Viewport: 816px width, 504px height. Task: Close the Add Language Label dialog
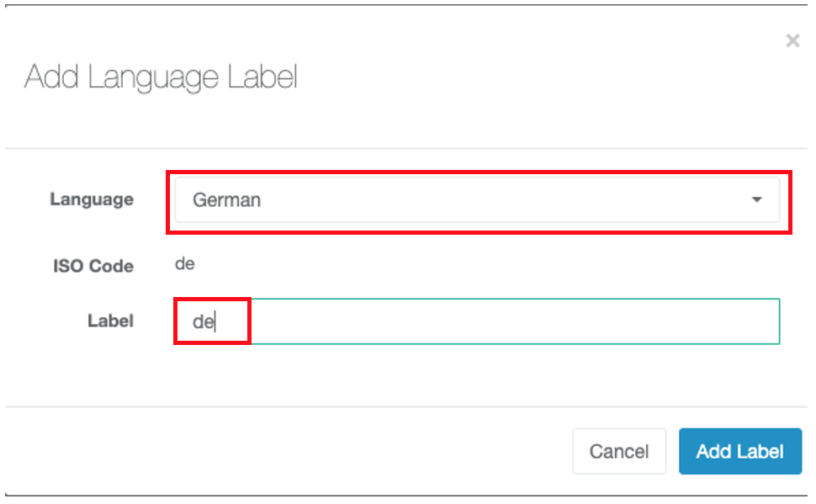click(x=792, y=40)
